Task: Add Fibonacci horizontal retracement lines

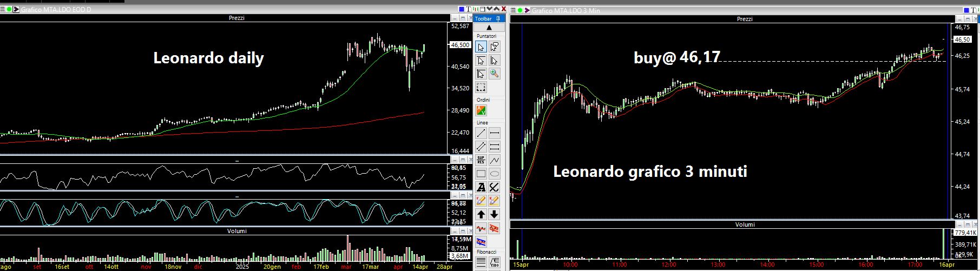Action: point(481,263)
